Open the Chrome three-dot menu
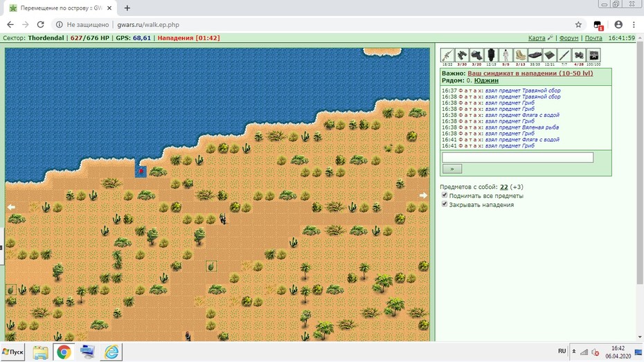Viewport: 644px width, 362px height. [634, 25]
